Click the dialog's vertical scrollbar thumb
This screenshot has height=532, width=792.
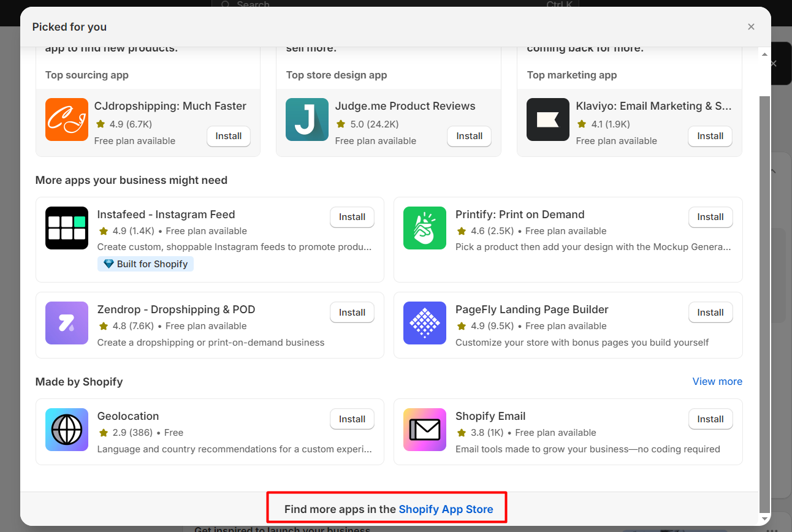tap(764, 303)
